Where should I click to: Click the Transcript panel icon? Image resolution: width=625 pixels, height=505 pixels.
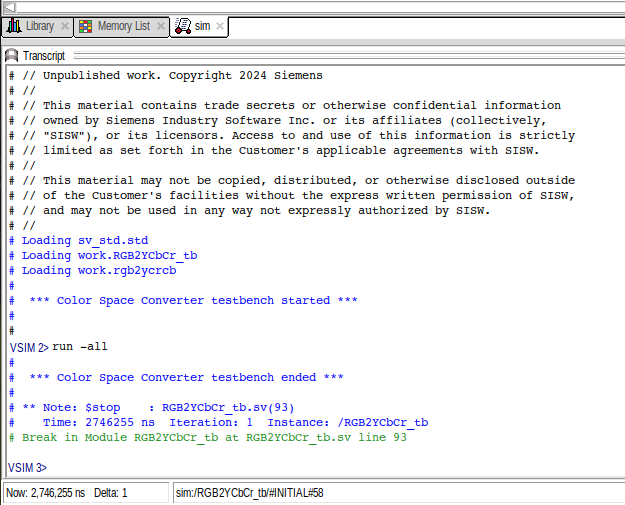(x=12, y=55)
